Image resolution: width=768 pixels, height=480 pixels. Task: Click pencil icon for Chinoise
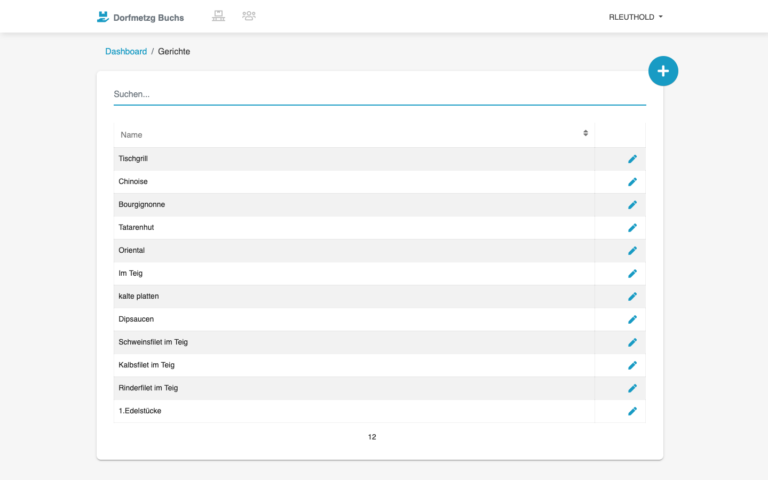(632, 182)
